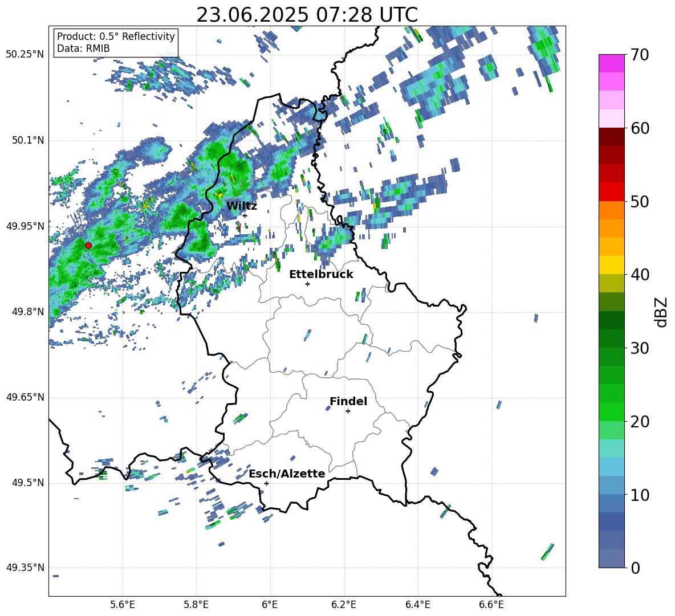This screenshot has height=616, width=675.
Task: Click the colorbar value 30
Action: (x=640, y=348)
